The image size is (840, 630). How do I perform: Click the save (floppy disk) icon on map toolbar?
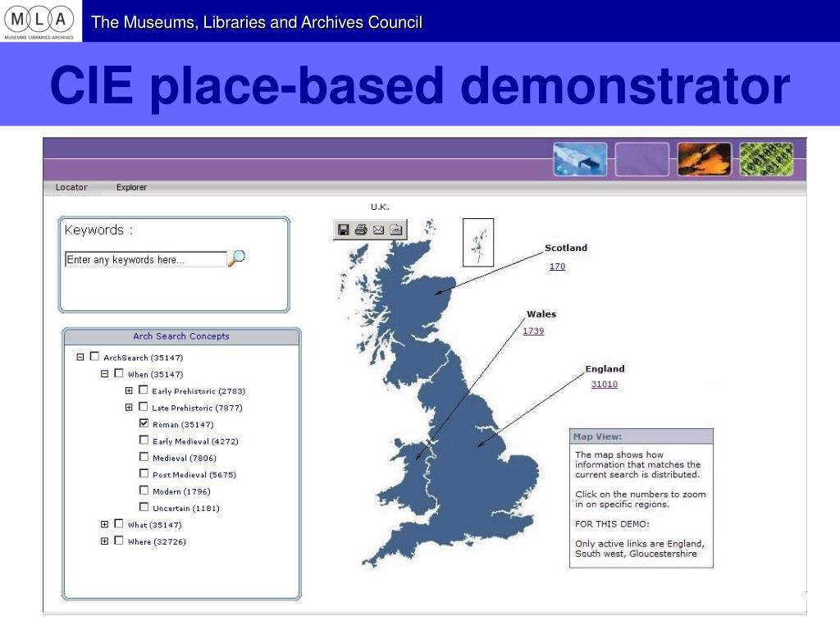pos(344,230)
